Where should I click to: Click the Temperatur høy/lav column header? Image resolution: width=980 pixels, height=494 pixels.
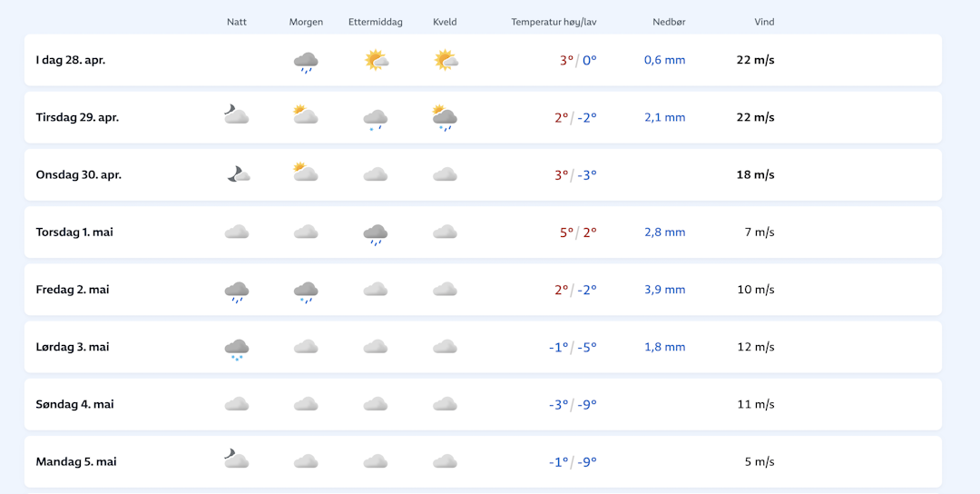(554, 22)
